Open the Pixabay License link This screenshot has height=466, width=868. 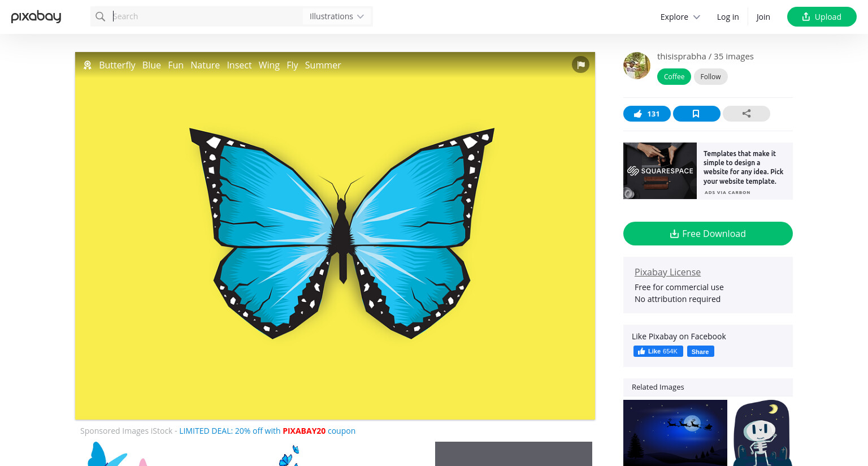pos(667,272)
